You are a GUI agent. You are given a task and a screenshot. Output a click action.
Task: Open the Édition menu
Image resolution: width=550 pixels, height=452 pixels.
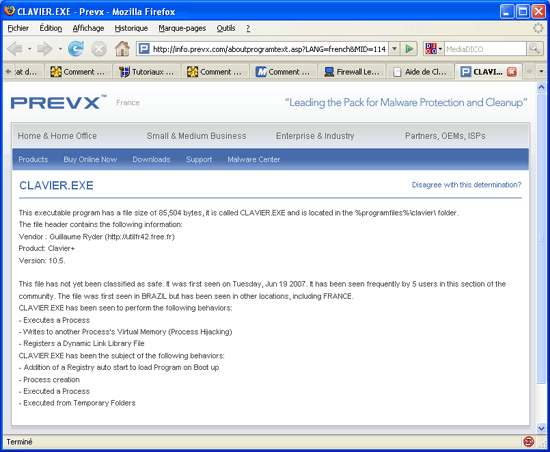pyautogui.click(x=51, y=28)
